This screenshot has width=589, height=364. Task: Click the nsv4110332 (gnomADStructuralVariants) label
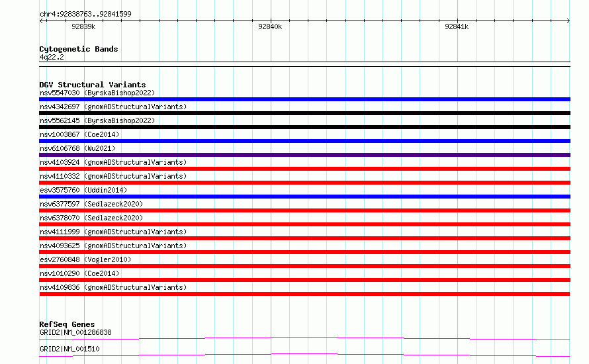coord(113,176)
